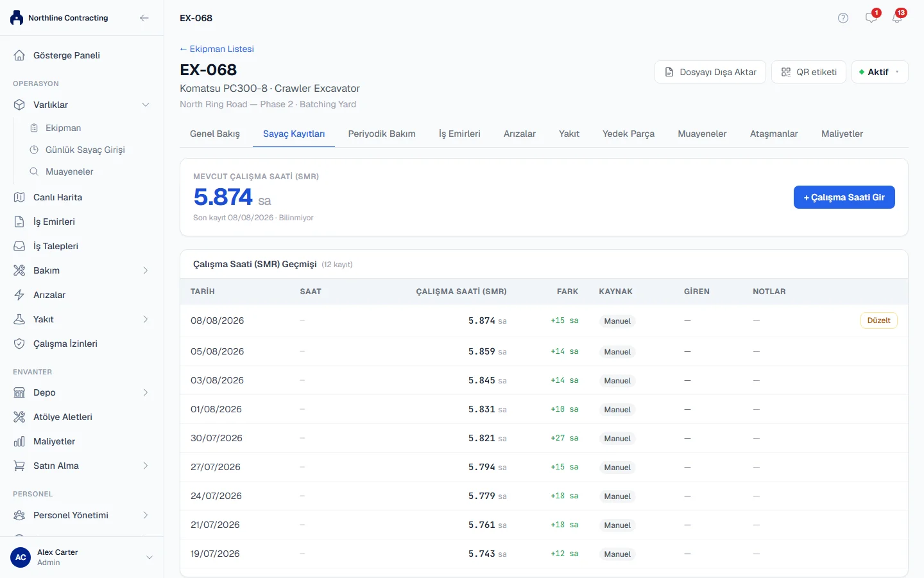Click the 5.821 sa value for 30/07/2026

(x=488, y=438)
